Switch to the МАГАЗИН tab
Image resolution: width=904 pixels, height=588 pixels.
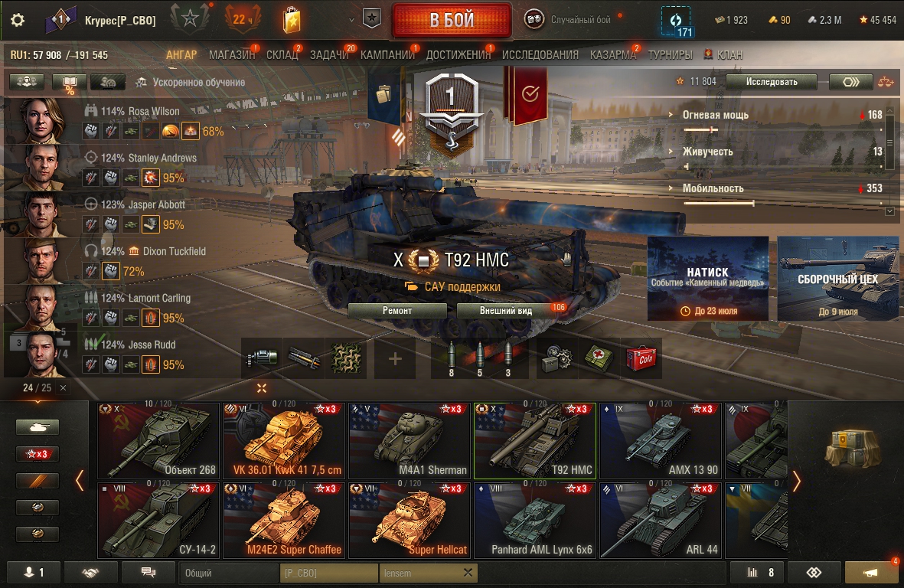(x=232, y=55)
